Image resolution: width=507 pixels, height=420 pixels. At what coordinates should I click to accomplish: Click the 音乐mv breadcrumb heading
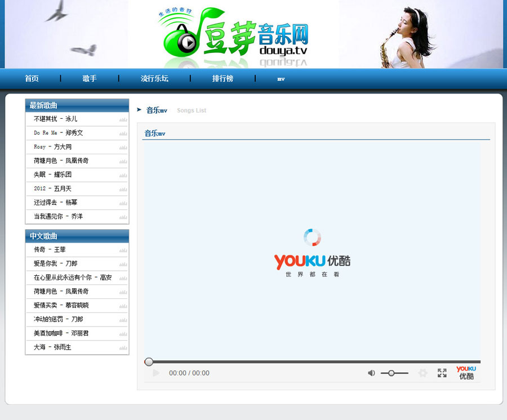157,110
